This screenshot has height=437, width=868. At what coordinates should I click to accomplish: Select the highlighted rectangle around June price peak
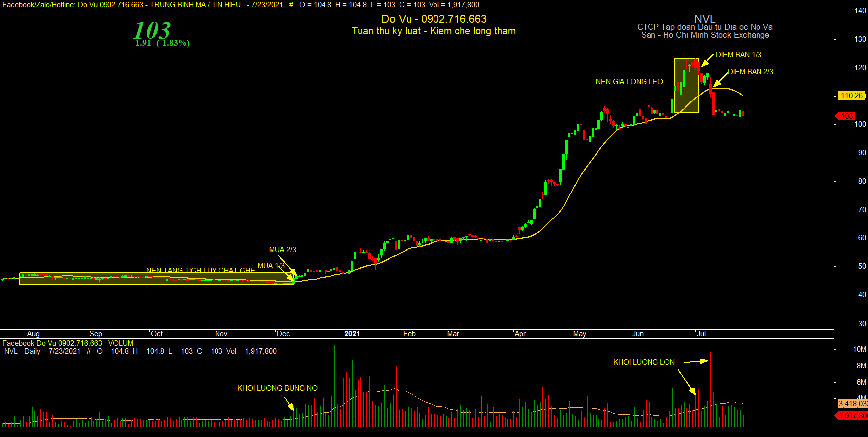pos(686,86)
